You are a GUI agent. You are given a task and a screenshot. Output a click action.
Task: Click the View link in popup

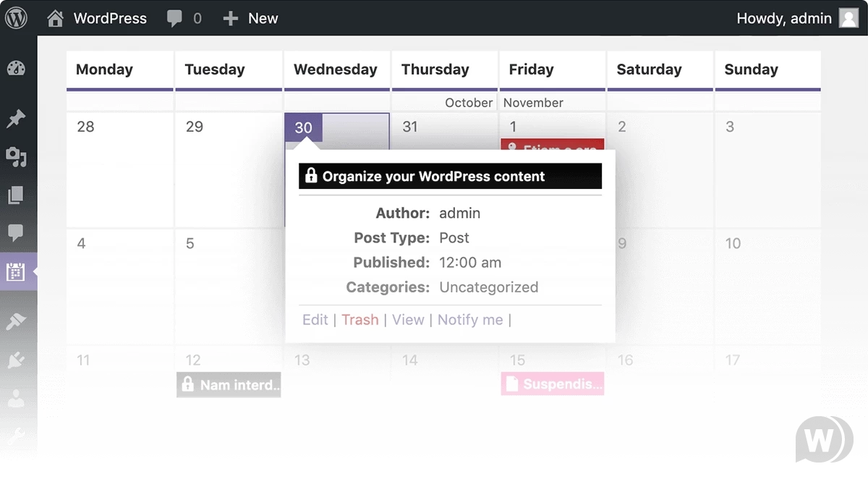click(x=408, y=320)
